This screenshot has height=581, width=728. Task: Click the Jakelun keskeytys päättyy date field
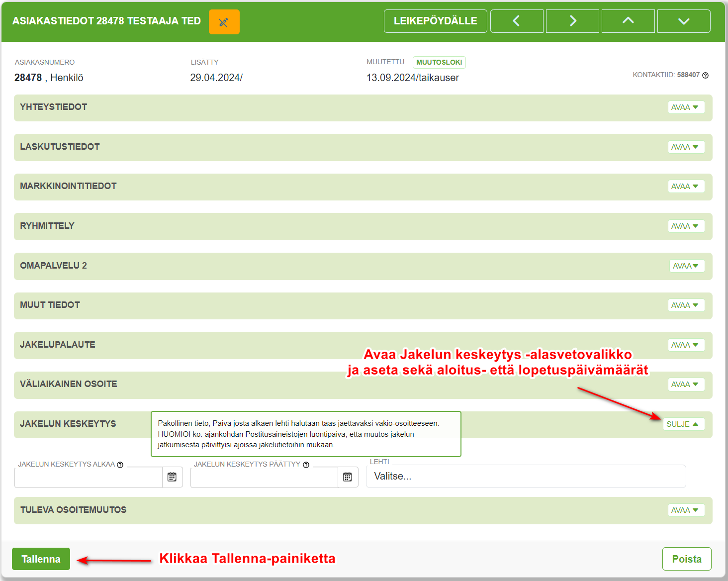264,478
